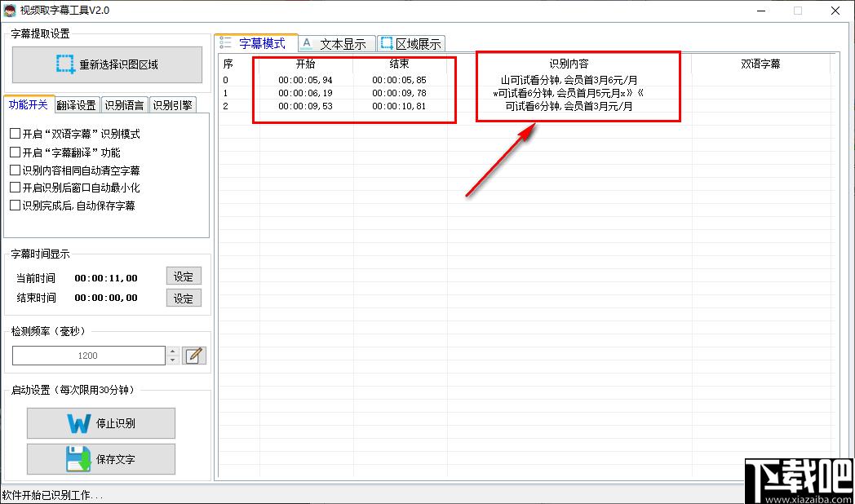Click the 结束 column header
Screen dimensions: 855x504
399,64
